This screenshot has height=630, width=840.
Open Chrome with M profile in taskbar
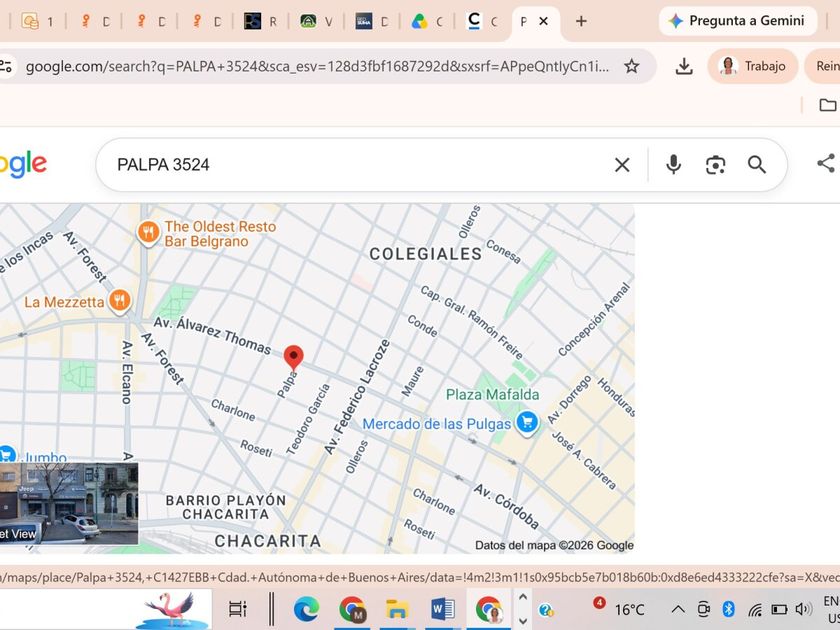(x=352, y=609)
